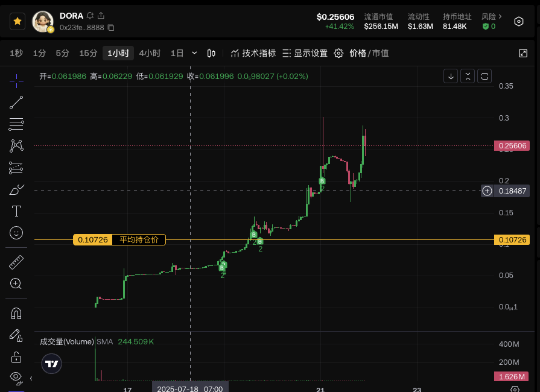Toggle hide all drawings eye icon
The height and width of the screenshot is (392, 540).
click(x=16, y=378)
